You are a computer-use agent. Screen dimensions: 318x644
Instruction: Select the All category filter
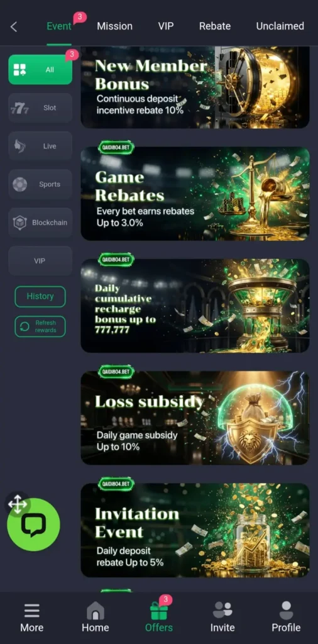click(40, 70)
